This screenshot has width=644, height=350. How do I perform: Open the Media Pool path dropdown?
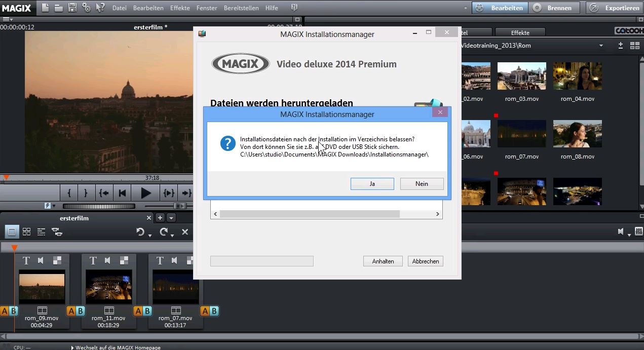(601, 46)
